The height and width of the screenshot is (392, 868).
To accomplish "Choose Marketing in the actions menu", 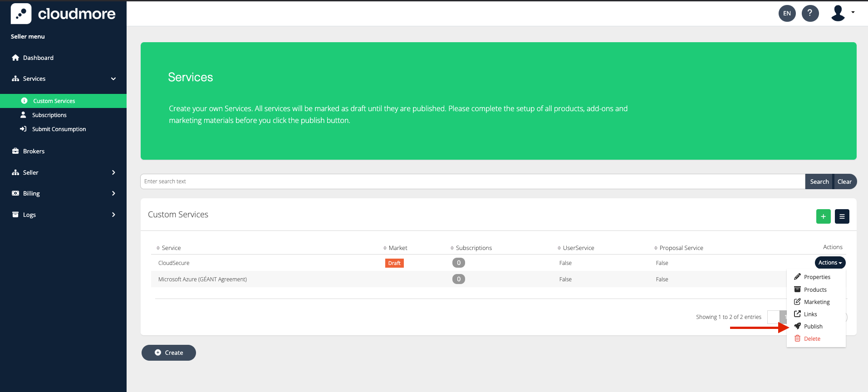I will (x=816, y=302).
